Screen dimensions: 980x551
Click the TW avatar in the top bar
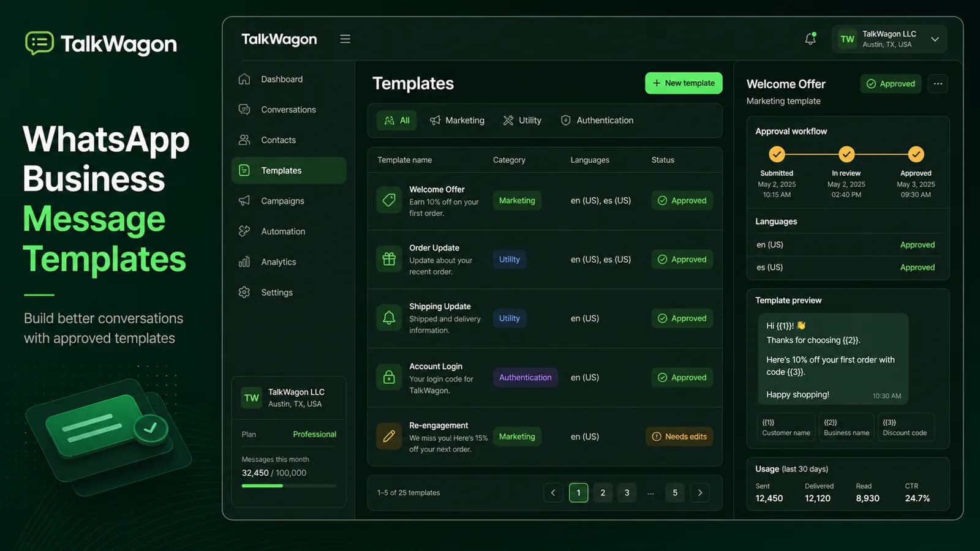847,39
